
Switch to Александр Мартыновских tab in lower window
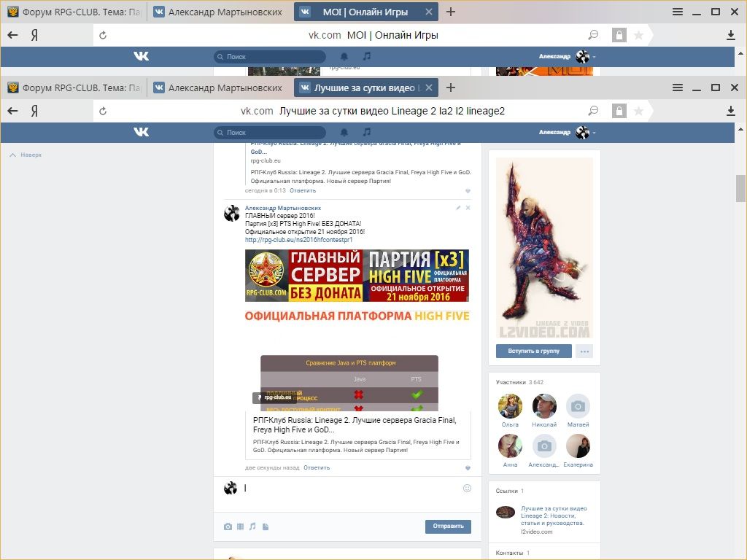click(219, 87)
